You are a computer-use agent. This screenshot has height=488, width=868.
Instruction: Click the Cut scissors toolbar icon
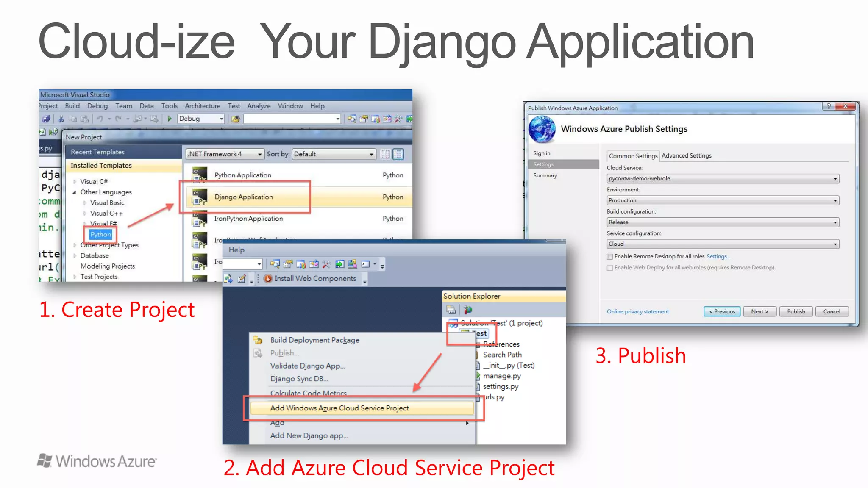tap(61, 119)
